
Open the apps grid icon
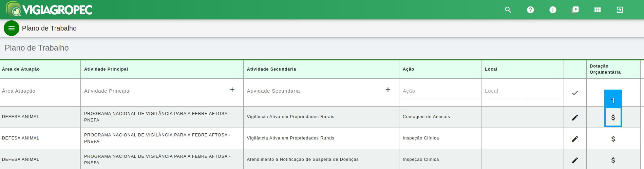[x=598, y=10]
